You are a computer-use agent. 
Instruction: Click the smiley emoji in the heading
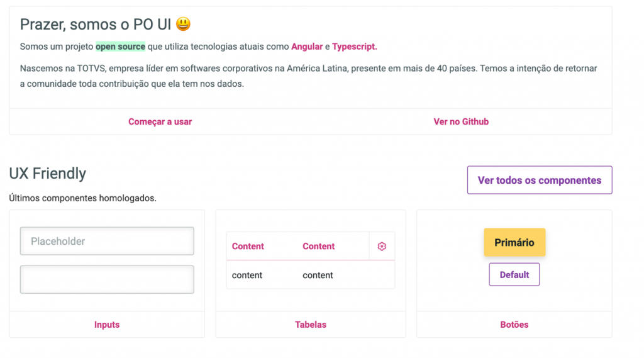pyautogui.click(x=183, y=24)
